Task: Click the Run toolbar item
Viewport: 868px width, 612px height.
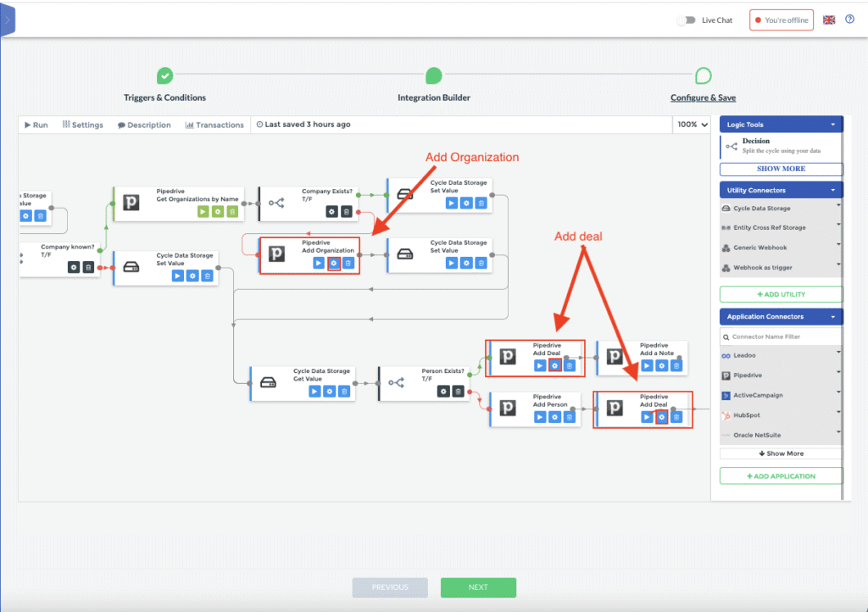Action: click(x=36, y=125)
